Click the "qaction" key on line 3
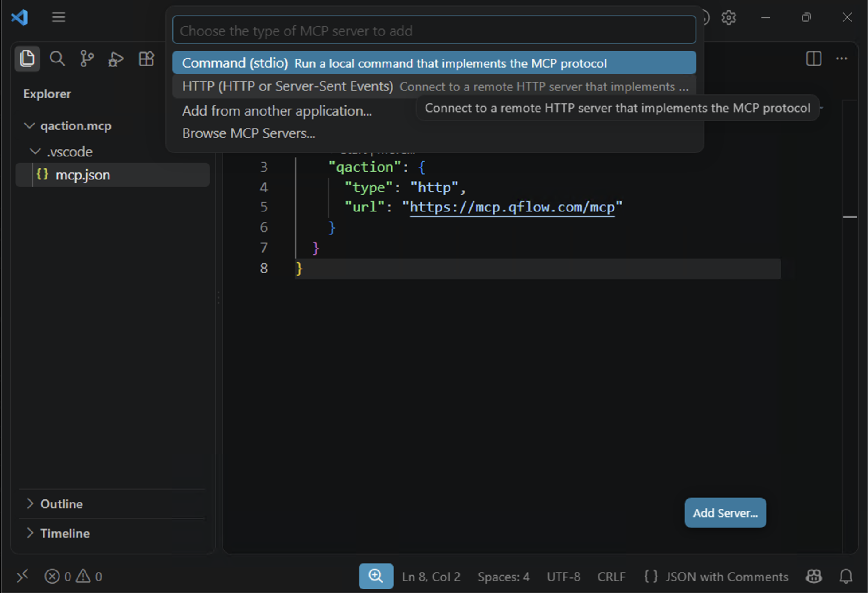The image size is (868, 593). point(365,167)
